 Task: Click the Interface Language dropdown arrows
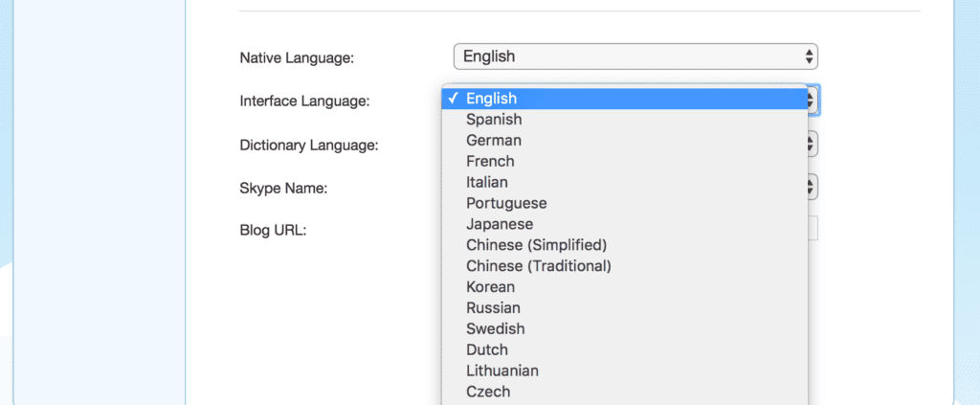[813, 99]
